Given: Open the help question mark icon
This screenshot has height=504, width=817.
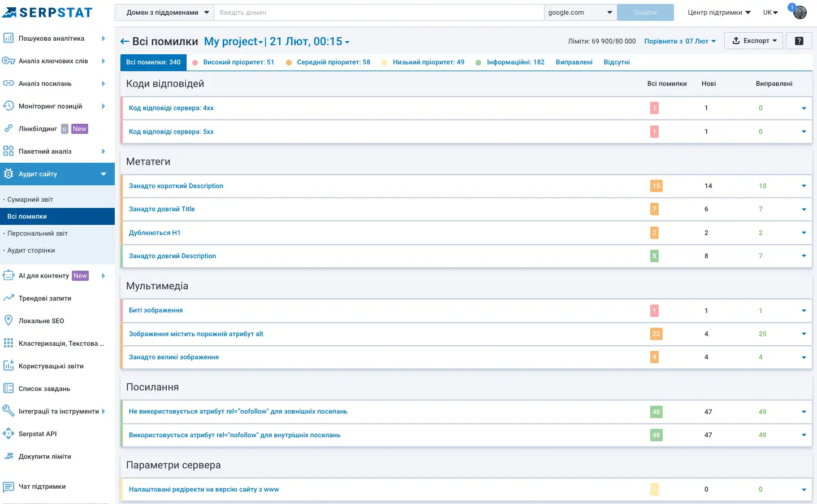Looking at the screenshot, I should 799,41.
